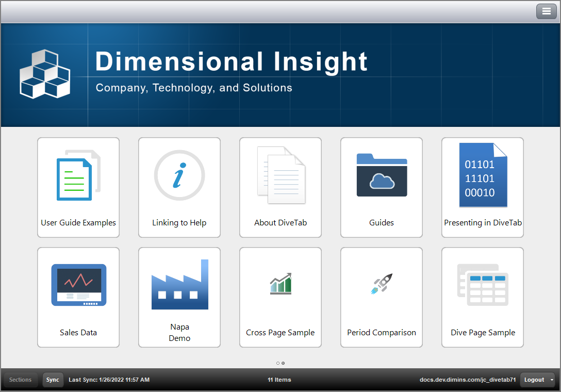Switch to the second page of tiles
Screen dimensions: 561x392
coord(283,363)
